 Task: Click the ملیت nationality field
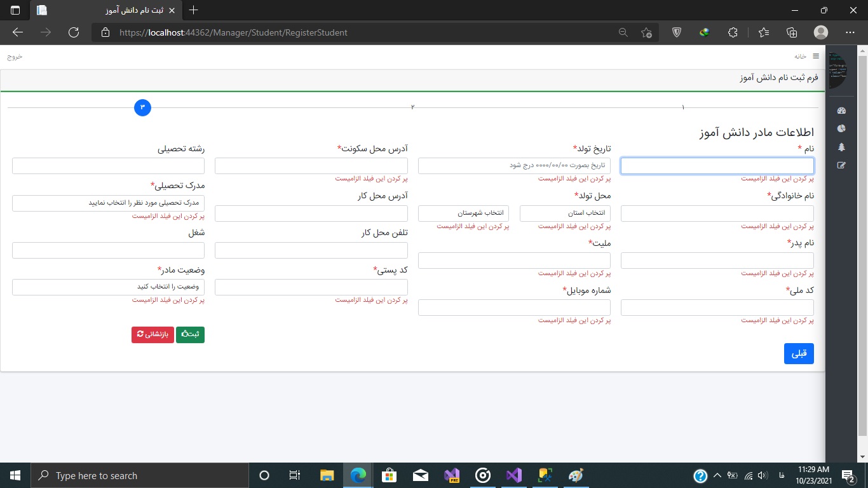point(514,261)
